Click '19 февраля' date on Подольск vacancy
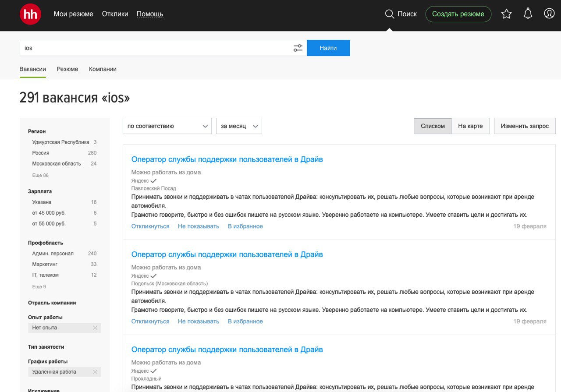 (x=530, y=321)
